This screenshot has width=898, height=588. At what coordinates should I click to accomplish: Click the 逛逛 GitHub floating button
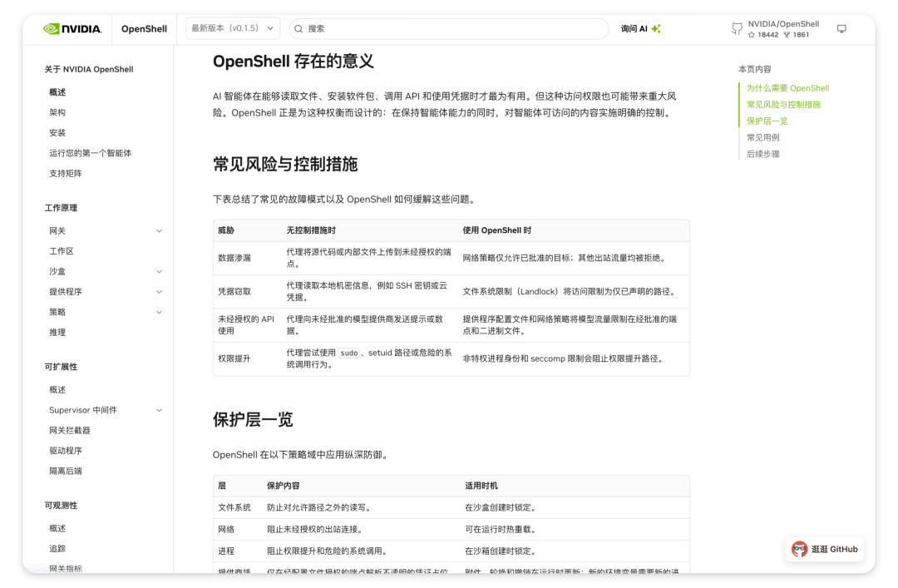pos(825,549)
